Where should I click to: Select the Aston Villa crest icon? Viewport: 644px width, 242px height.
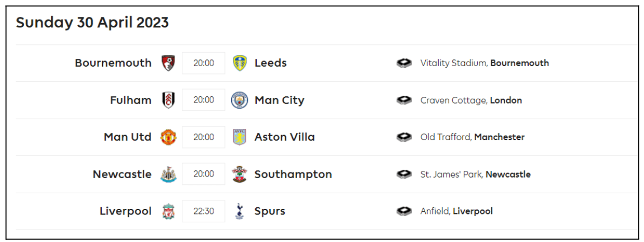(x=239, y=137)
